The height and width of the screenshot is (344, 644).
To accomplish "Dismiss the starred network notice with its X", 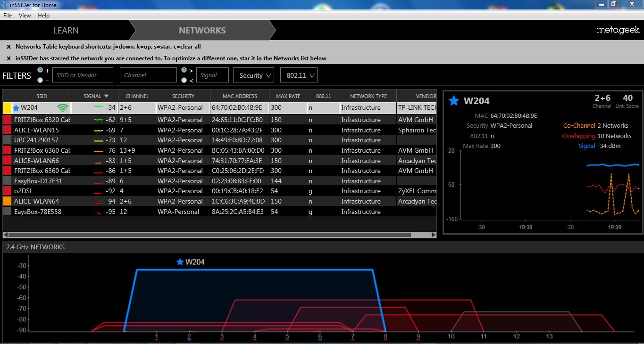I will (8, 58).
